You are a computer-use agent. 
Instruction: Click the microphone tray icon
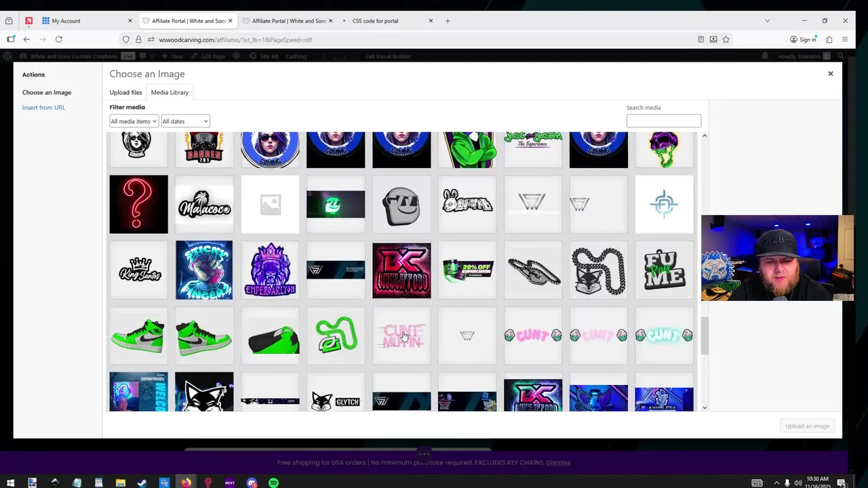tap(787, 483)
